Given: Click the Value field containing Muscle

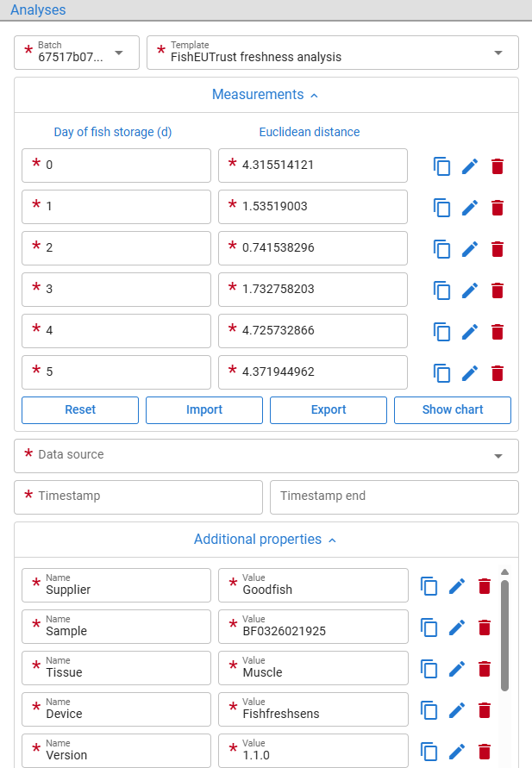Looking at the screenshot, I should pyautogui.click(x=314, y=668).
